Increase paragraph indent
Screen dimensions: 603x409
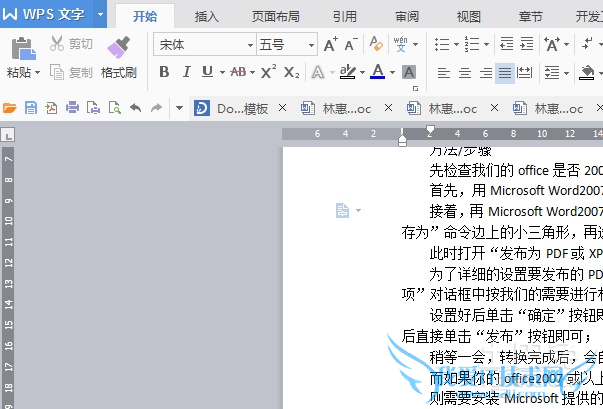pos(526,44)
